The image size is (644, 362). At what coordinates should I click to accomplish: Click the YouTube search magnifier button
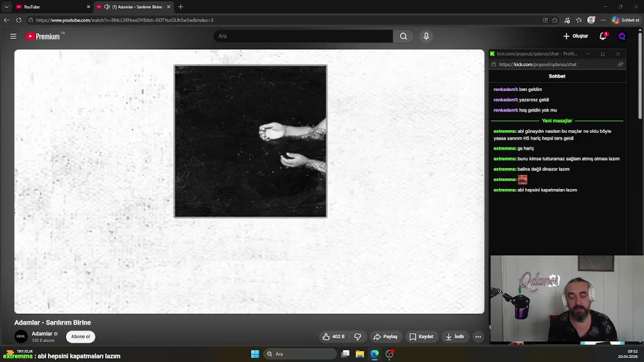tap(403, 36)
